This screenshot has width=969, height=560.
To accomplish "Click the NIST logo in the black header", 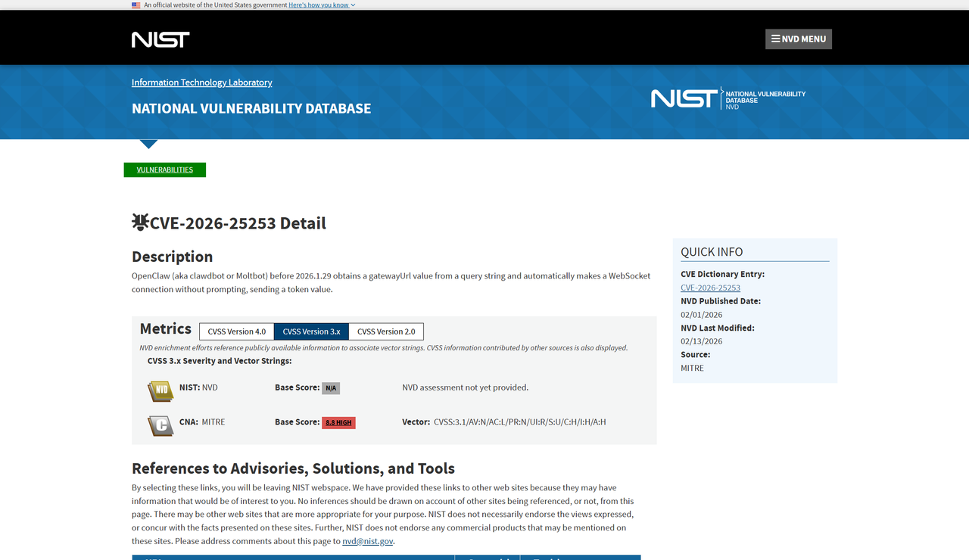I will 160,39.
